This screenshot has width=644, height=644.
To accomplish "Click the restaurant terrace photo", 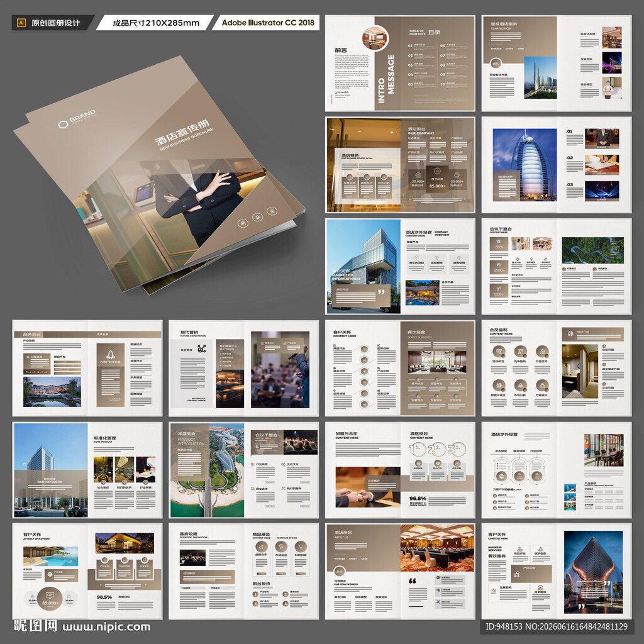I will coord(604,450).
